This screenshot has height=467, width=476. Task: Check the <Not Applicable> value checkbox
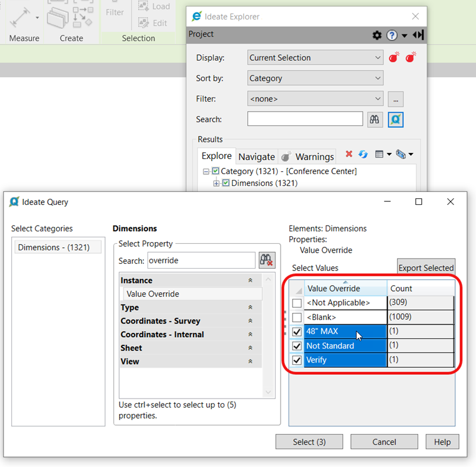click(297, 303)
